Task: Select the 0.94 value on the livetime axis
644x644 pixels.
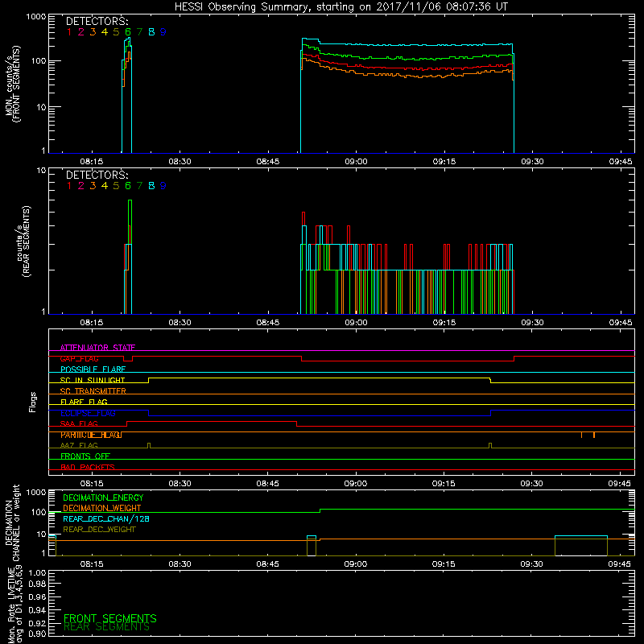Action: click(37, 610)
